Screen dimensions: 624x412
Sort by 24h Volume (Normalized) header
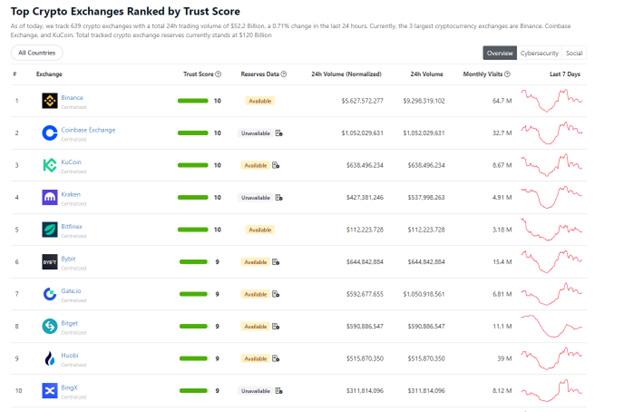tap(346, 74)
